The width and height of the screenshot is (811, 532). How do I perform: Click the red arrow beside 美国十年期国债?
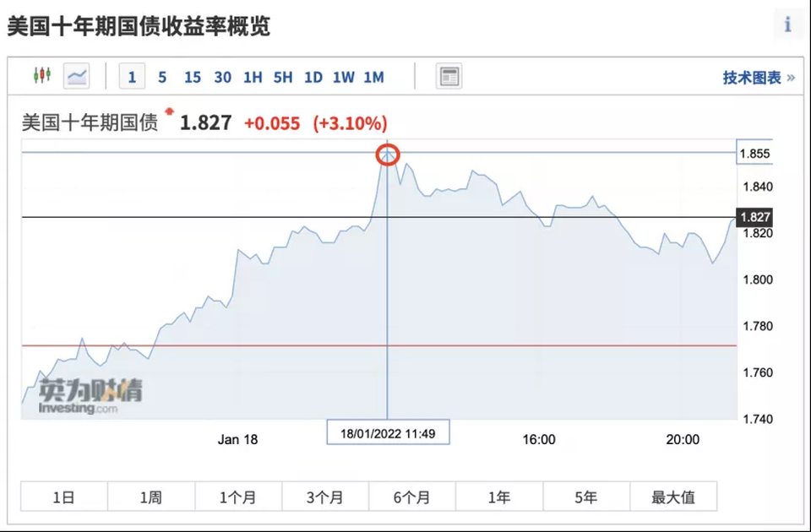click(169, 111)
